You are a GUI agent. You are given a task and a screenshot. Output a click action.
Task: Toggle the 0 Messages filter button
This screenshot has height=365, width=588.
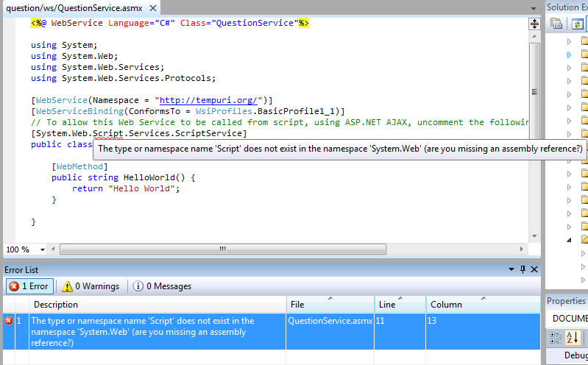[x=162, y=286]
